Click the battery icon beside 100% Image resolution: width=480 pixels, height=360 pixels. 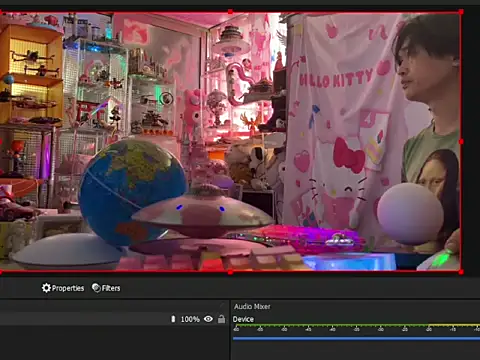tap(173, 319)
